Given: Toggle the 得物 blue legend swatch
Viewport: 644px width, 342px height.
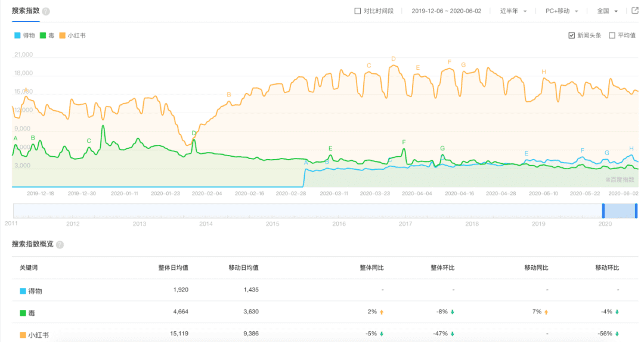Looking at the screenshot, I should click(x=17, y=36).
